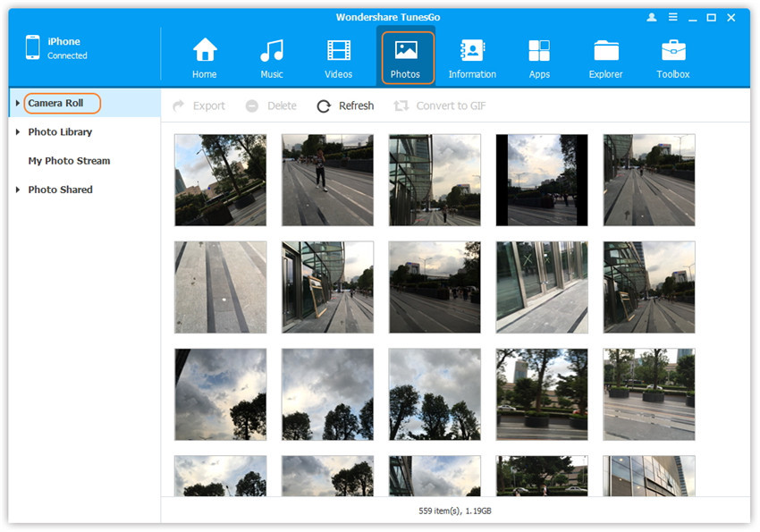Click the Delete button
This screenshot has width=760, height=532.
[271, 106]
